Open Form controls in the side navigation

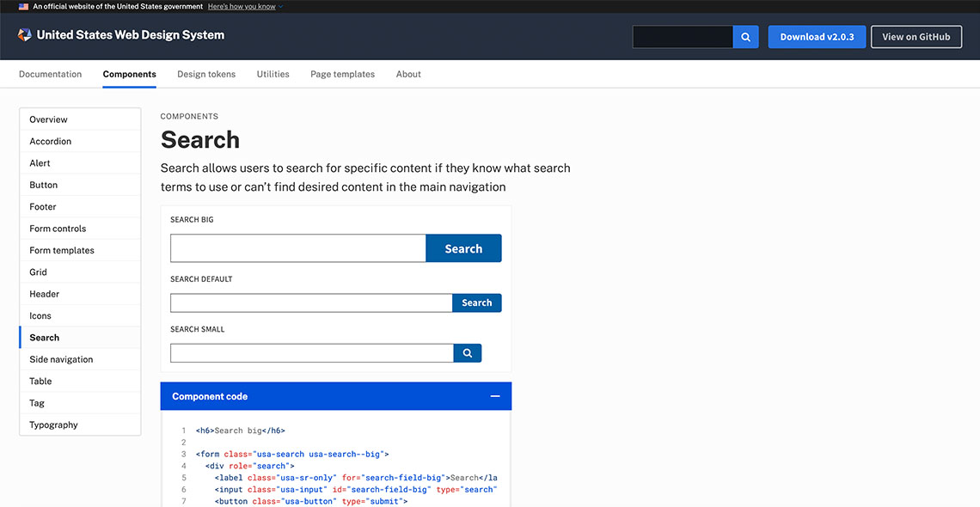pos(80,229)
